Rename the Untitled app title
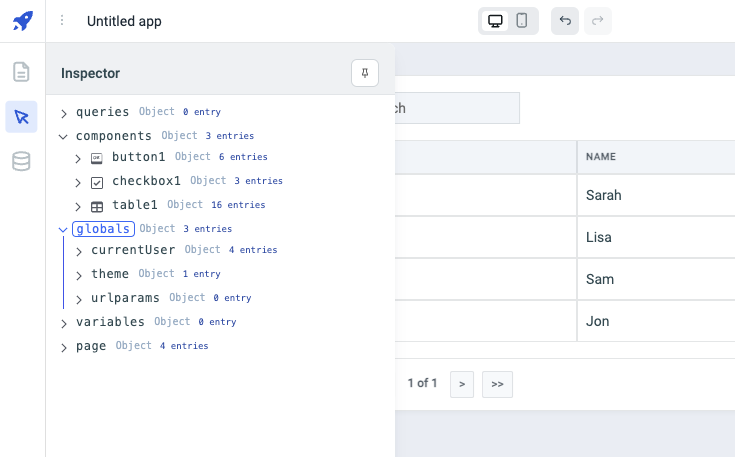Viewport: 735px width, 457px height. pos(124,21)
